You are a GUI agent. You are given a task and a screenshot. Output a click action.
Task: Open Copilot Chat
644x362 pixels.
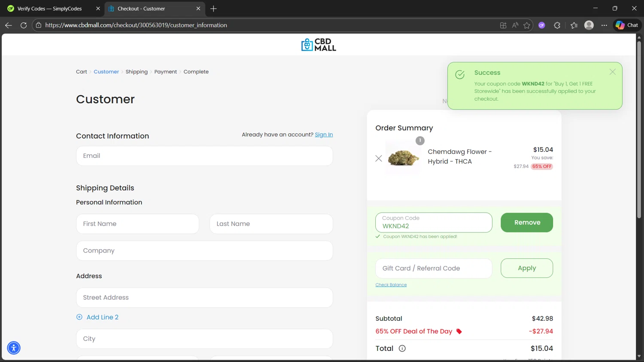627,25
